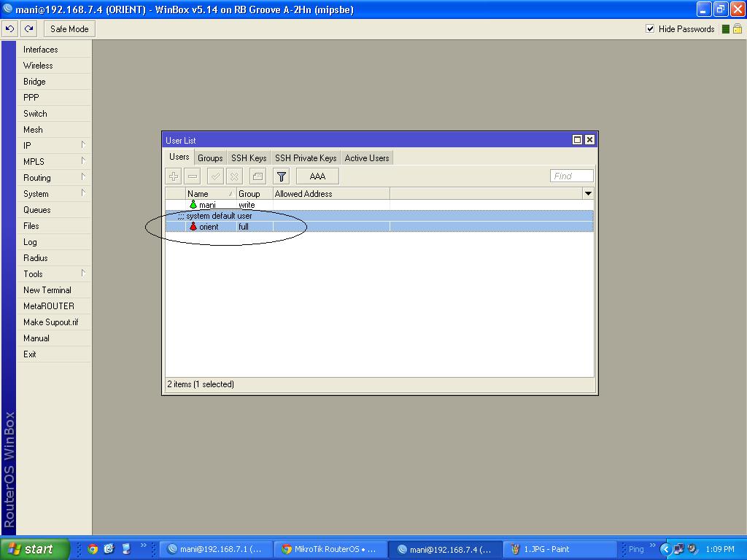Click the second quick launch icon
The image size is (747, 560).
click(x=109, y=549)
